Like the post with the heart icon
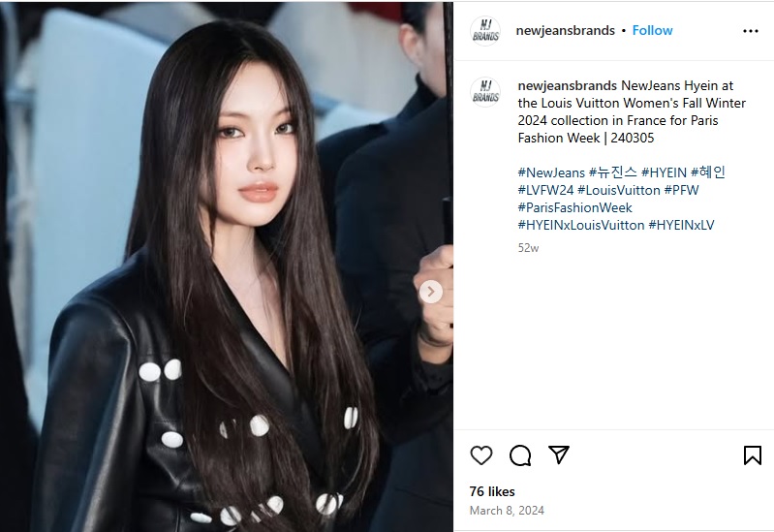Image resolution: width=774 pixels, height=532 pixels. pyautogui.click(x=481, y=455)
